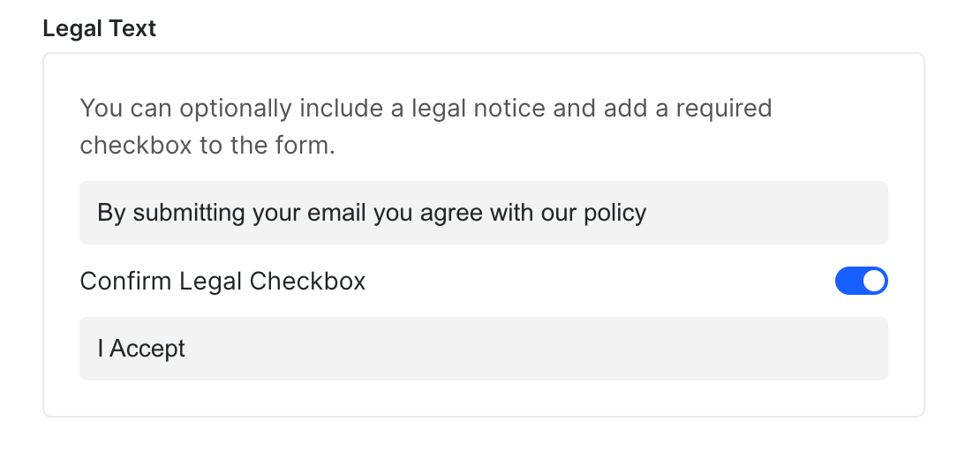Image resolution: width=980 pixels, height=459 pixels.
Task: Focus the field containing "By submitting your email"
Action: (x=483, y=213)
